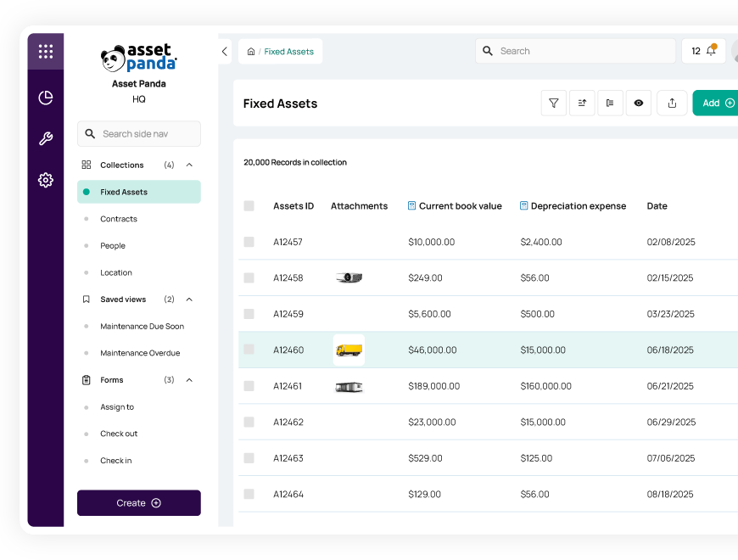Click the Collections grid icon
Viewport: 738px width, 560px height.
(x=87, y=165)
